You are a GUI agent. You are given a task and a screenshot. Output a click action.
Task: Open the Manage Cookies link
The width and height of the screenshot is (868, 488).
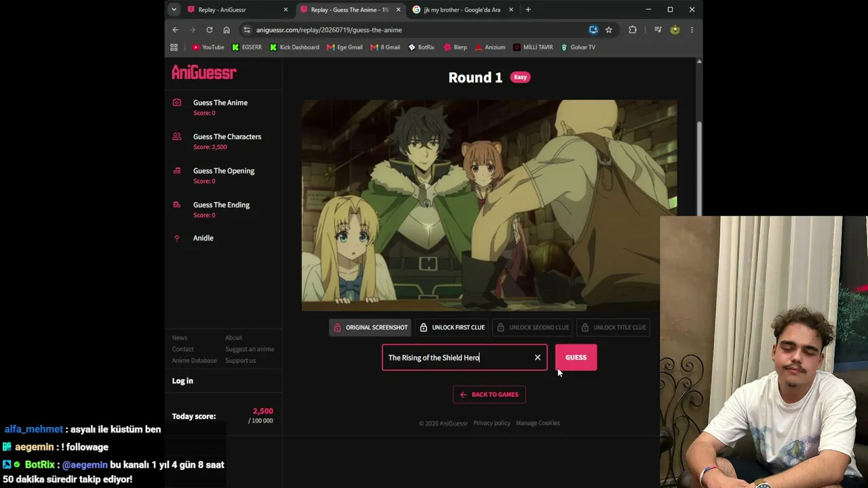pos(538,423)
